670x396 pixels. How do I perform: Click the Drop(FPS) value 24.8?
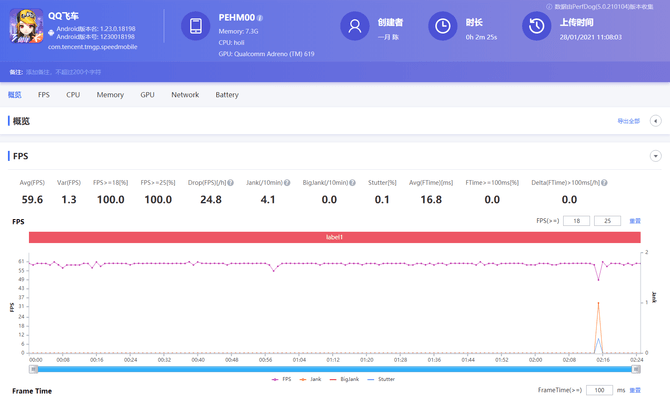pyautogui.click(x=211, y=199)
